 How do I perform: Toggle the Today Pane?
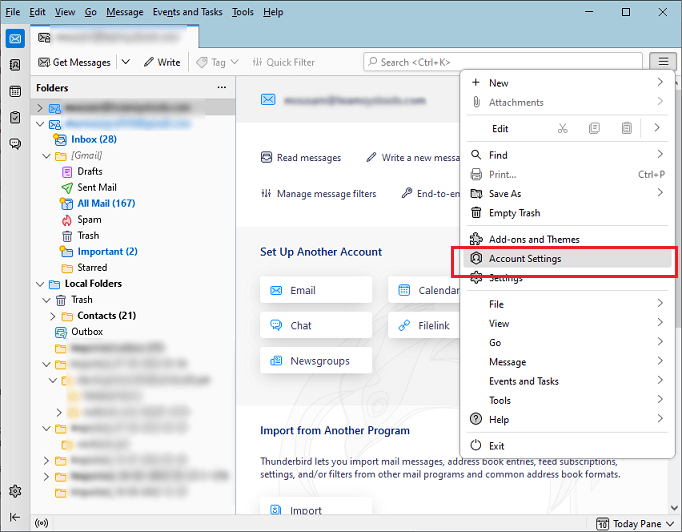[x=635, y=524]
